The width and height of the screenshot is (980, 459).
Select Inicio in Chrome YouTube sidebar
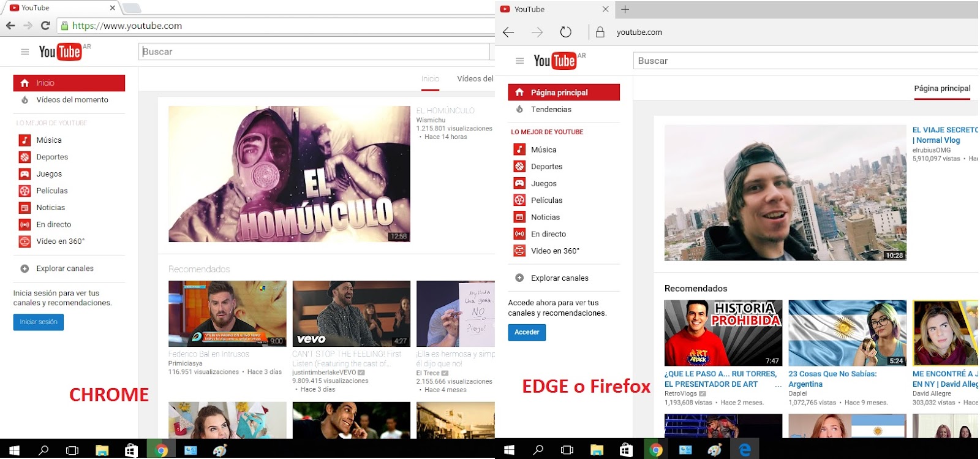coord(69,83)
